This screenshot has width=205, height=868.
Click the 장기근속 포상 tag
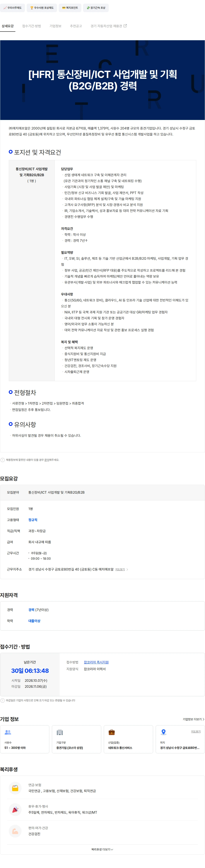tap(96, 8)
